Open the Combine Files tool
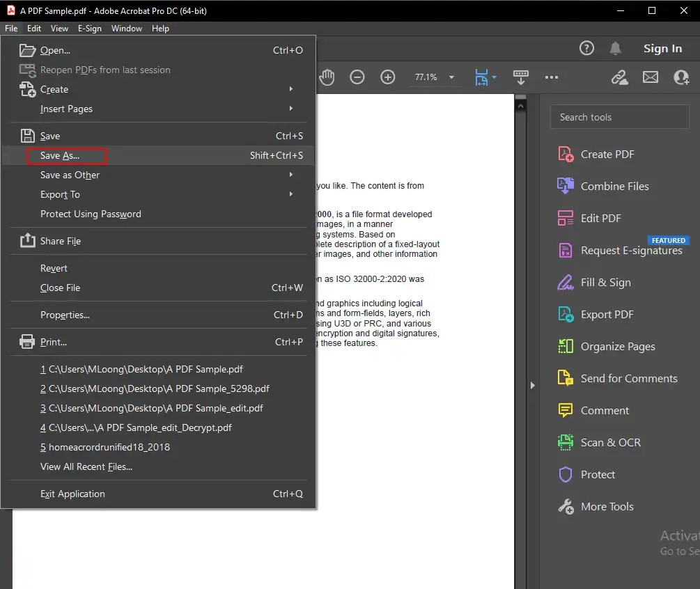 click(603, 186)
